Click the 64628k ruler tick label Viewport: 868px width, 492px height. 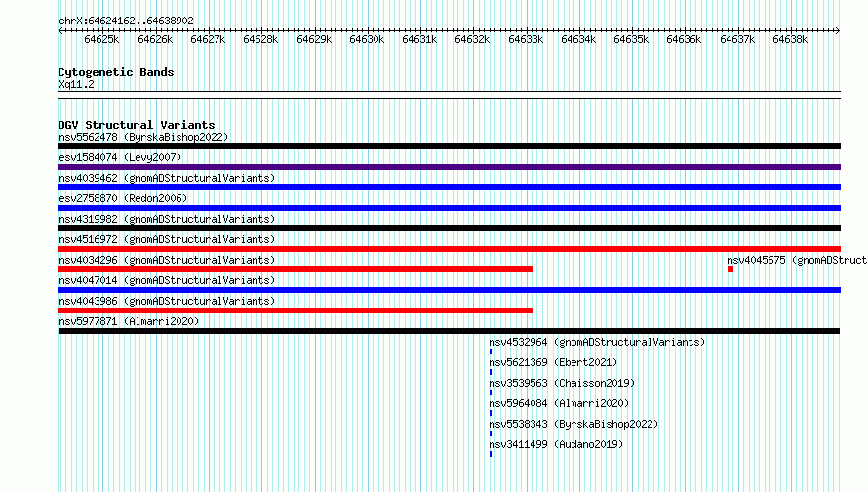point(260,40)
